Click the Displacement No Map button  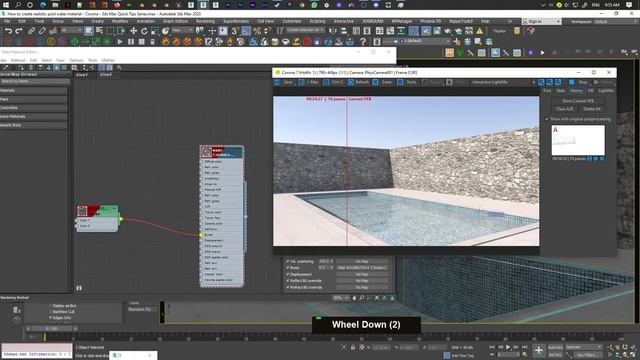click(x=362, y=274)
